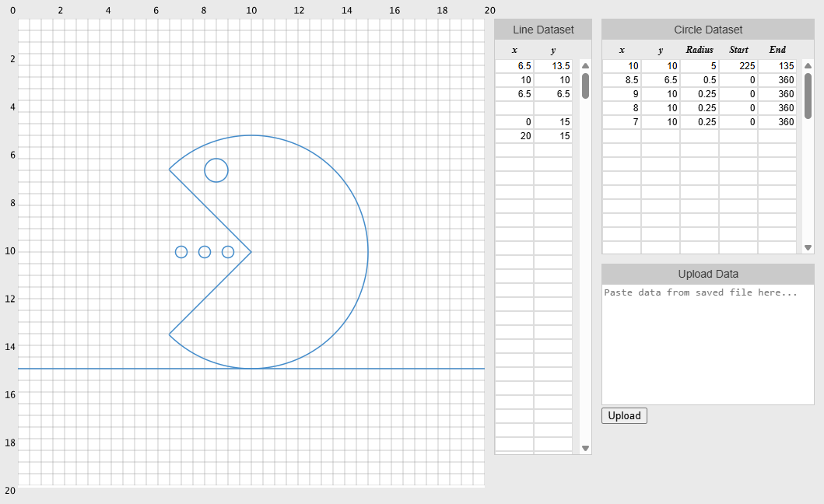This screenshot has width=824, height=504.
Task: Click the Circle Dataset panel title
Action: point(708,30)
